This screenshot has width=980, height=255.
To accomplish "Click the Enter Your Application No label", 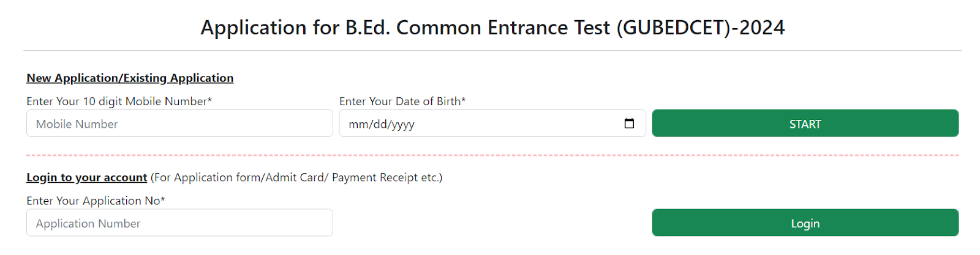I will coord(96,201).
